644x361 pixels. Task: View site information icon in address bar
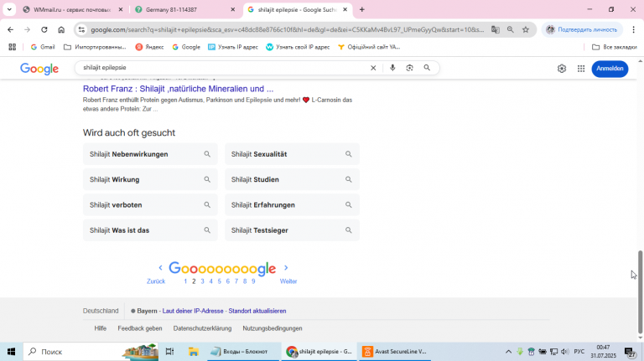click(81, 29)
